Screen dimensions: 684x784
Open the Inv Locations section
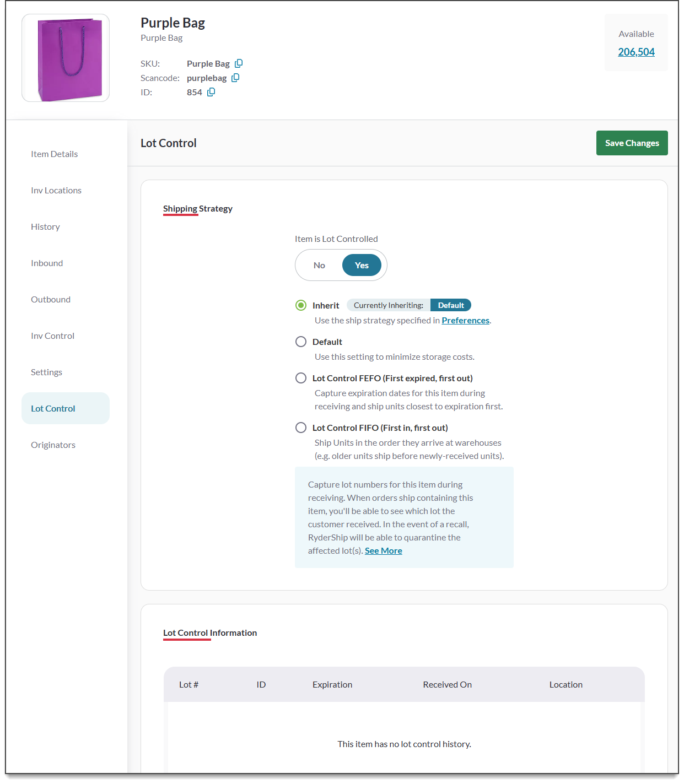(x=56, y=190)
